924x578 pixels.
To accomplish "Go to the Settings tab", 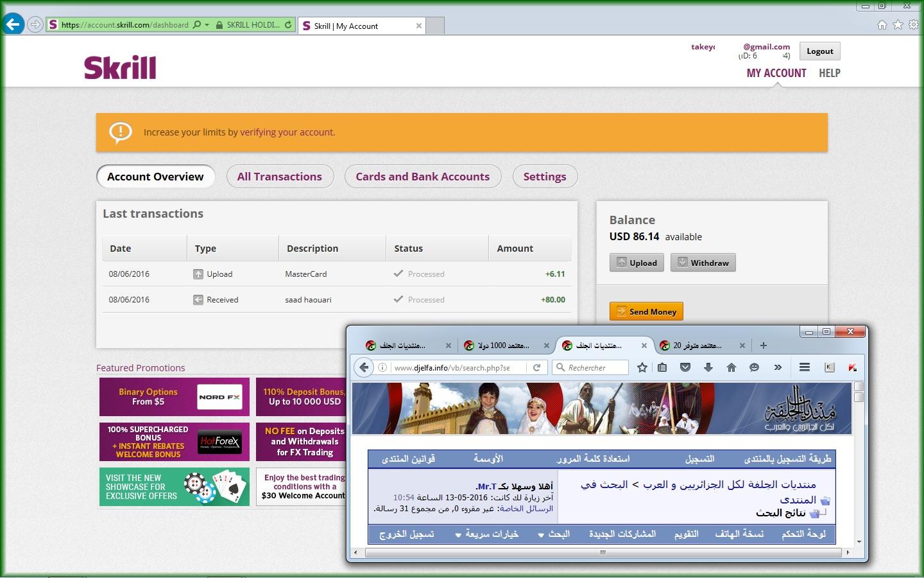I will [545, 177].
